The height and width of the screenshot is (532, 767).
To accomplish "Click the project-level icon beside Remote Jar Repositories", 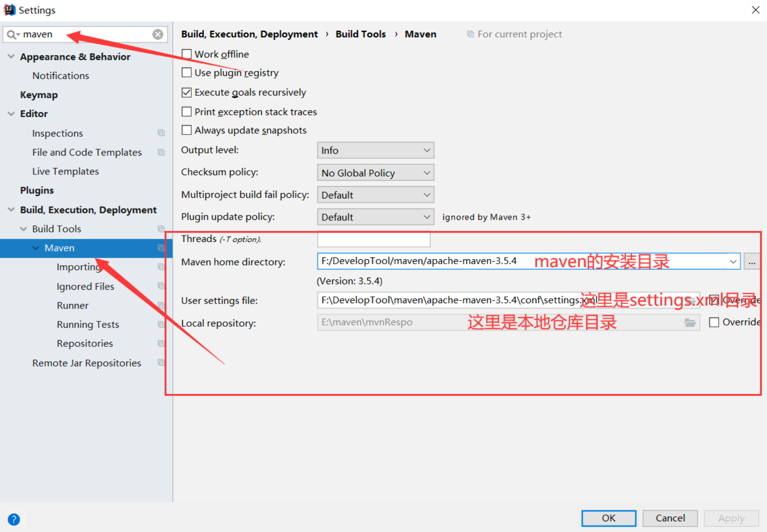I will pyautogui.click(x=161, y=363).
